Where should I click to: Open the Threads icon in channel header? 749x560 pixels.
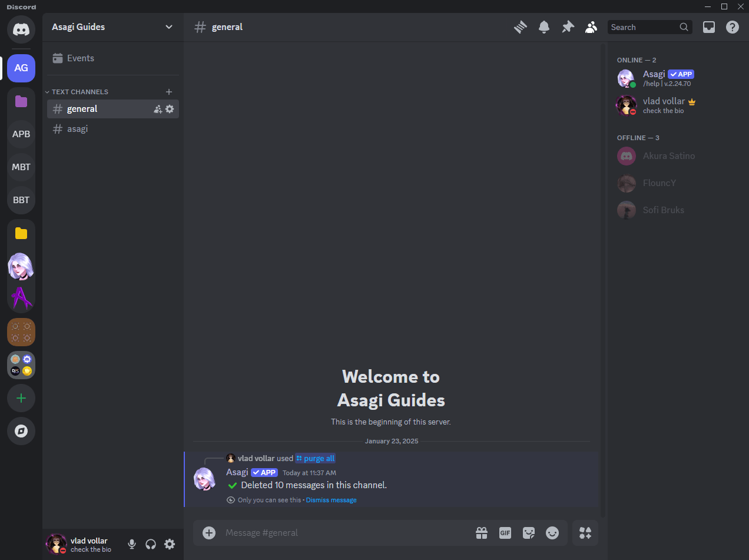pyautogui.click(x=520, y=27)
